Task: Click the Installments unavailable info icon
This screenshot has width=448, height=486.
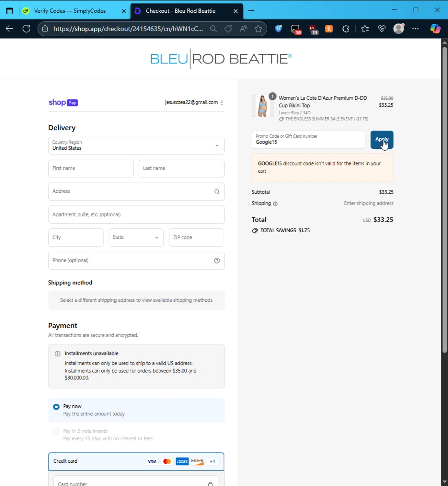Action: point(58,354)
